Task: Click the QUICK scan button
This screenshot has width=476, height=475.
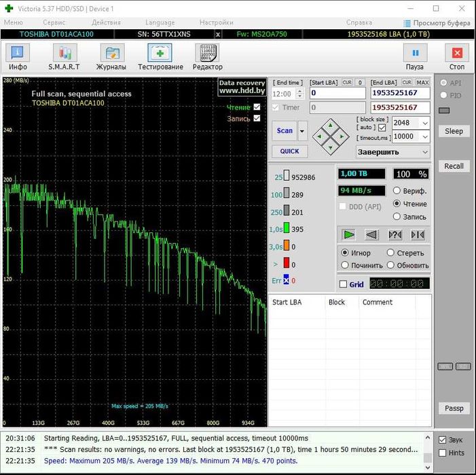Action: point(289,152)
